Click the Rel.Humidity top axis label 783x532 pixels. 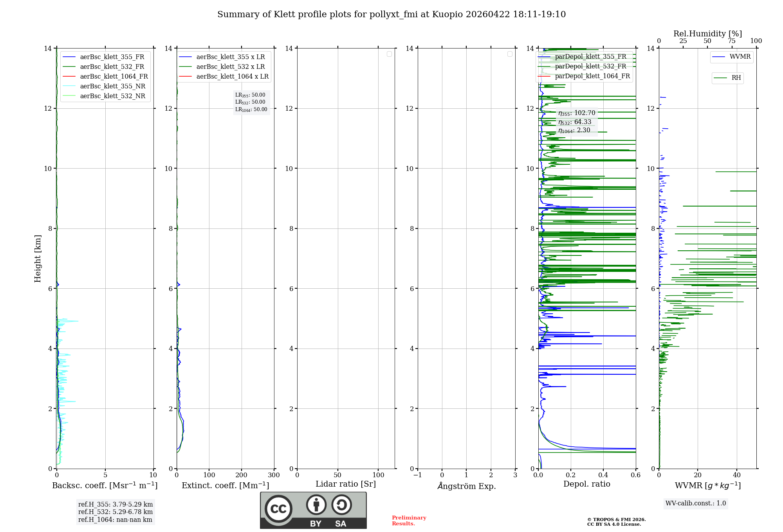[x=707, y=34]
